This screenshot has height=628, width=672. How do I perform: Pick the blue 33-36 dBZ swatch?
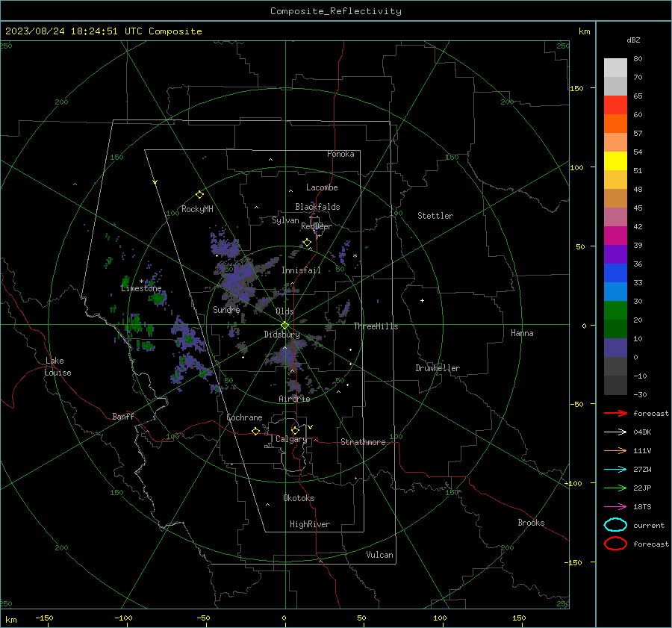tap(615, 273)
